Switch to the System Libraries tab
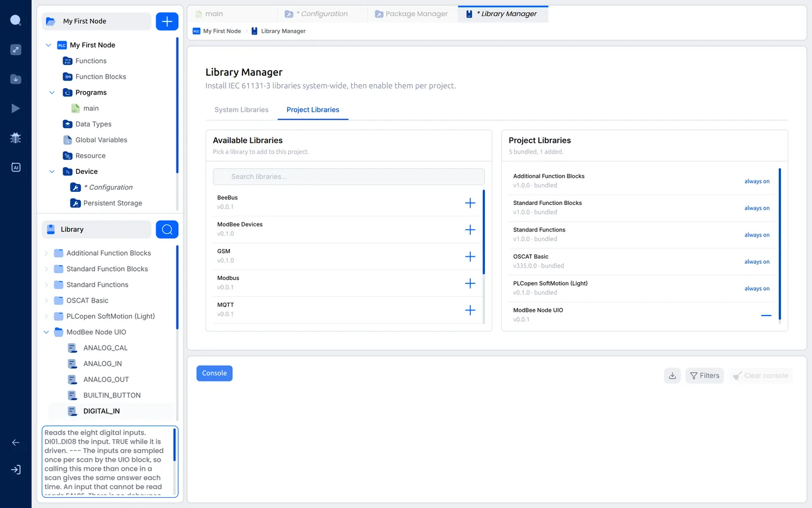This screenshot has height=508, width=812. coord(241,110)
